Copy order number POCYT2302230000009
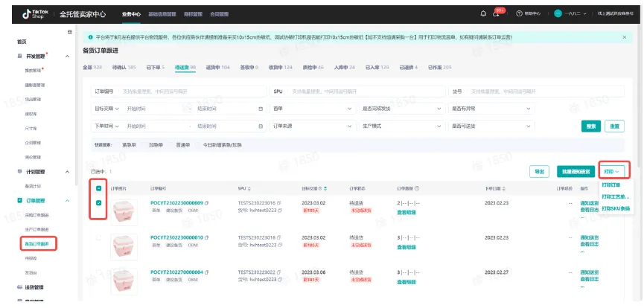This screenshot has width=644, height=308. 207,203
